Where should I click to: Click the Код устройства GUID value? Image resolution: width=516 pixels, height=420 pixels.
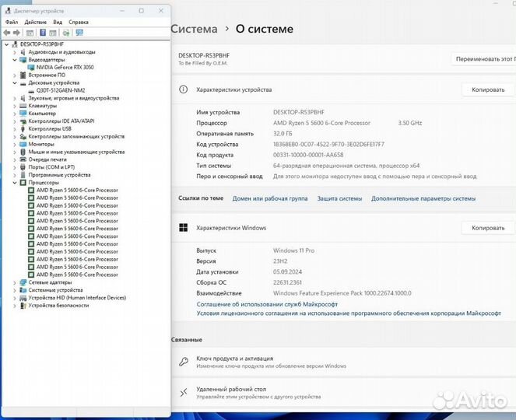(x=328, y=144)
